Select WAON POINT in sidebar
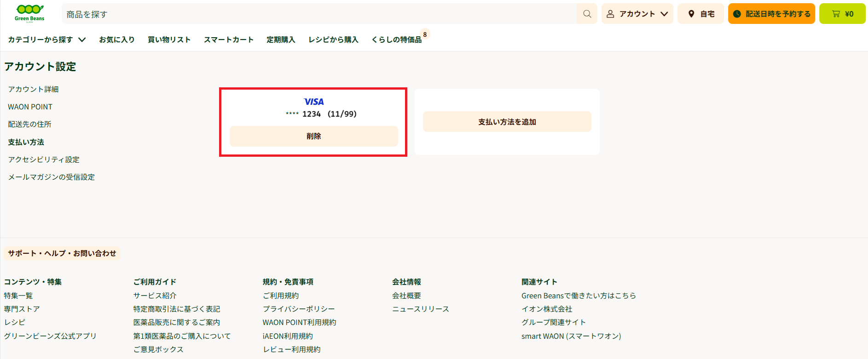 pyautogui.click(x=30, y=107)
